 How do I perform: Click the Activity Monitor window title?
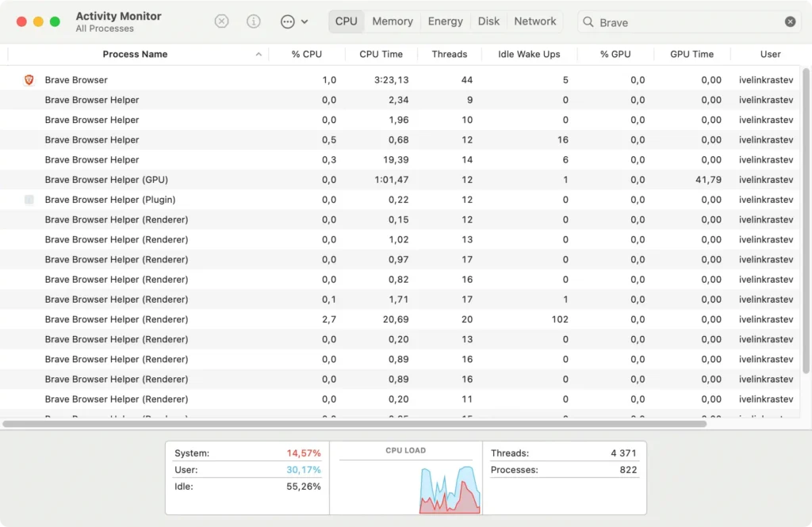(x=119, y=16)
